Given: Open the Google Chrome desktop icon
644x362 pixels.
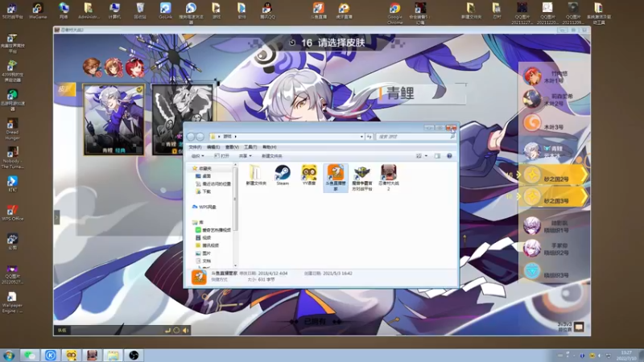Looking at the screenshot, I should coord(394,14).
